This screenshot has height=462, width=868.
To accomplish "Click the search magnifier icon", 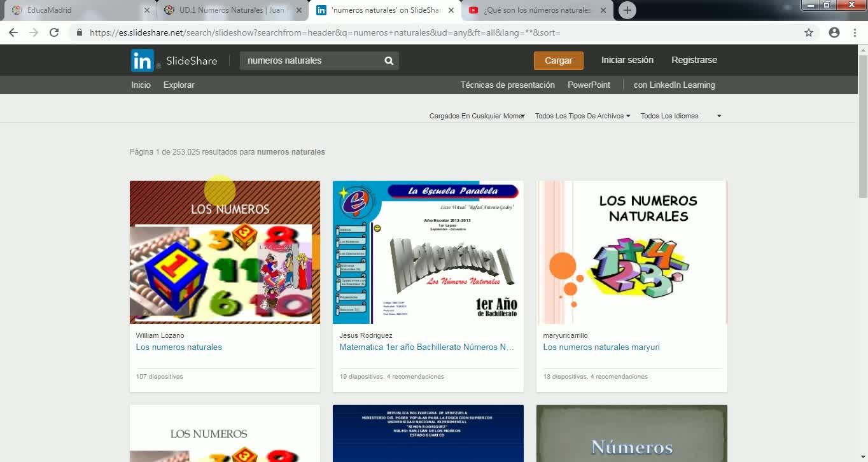I will [389, 60].
